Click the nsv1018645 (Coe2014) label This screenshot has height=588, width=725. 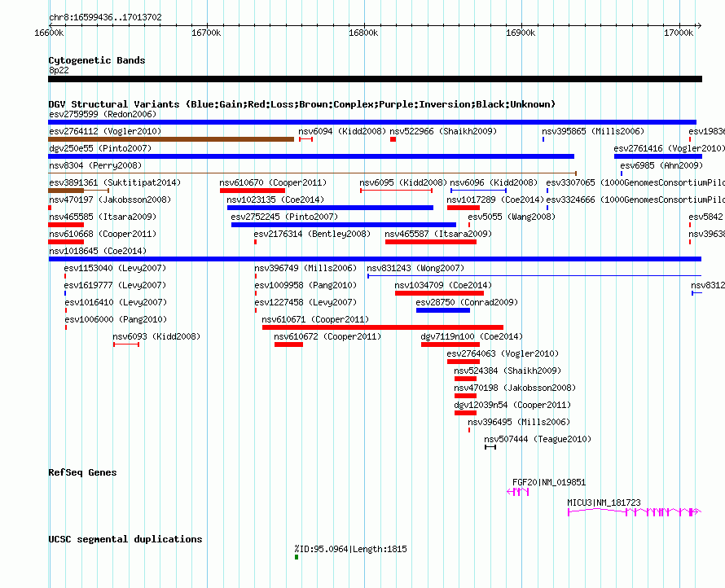coord(98,251)
